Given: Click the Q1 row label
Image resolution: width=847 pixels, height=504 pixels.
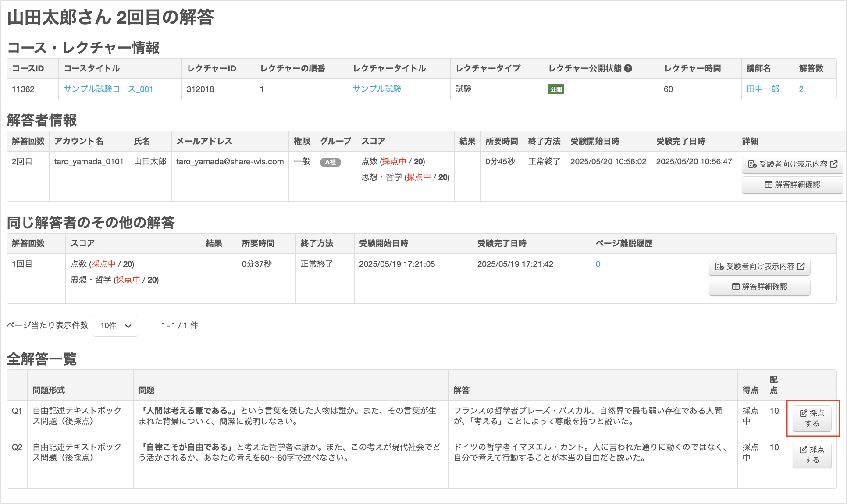Looking at the screenshot, I should tap(17, 411).
